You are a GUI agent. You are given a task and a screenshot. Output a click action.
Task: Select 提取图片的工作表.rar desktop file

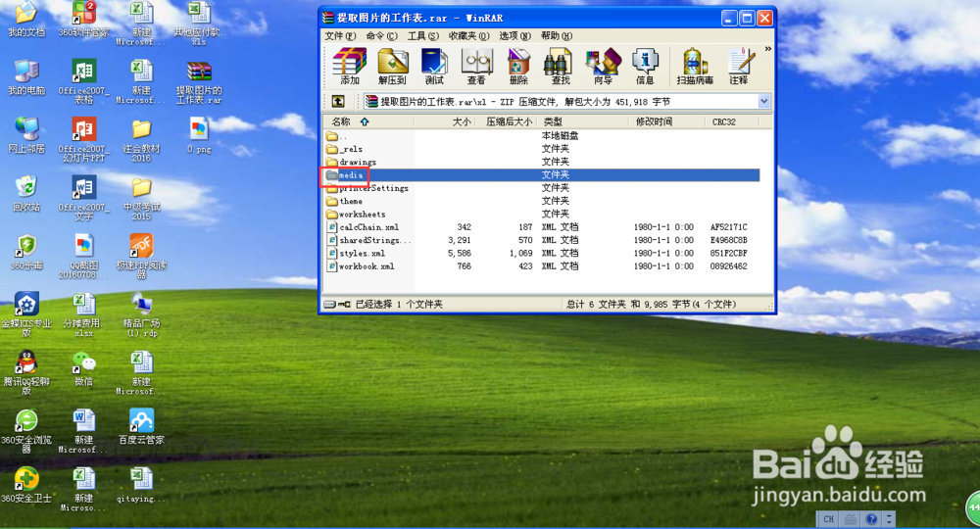tap(199, 82)
